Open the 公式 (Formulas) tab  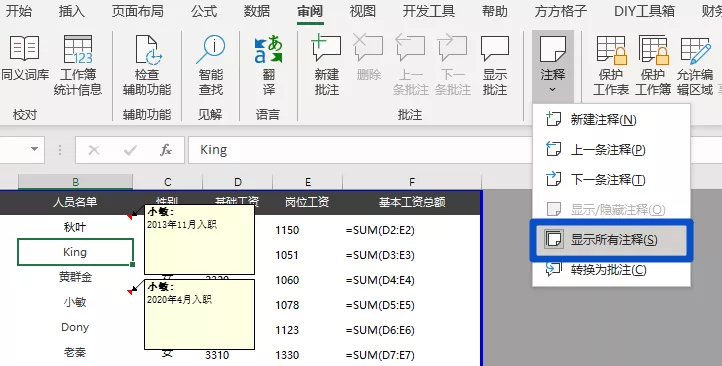click(x=204, y=11)
